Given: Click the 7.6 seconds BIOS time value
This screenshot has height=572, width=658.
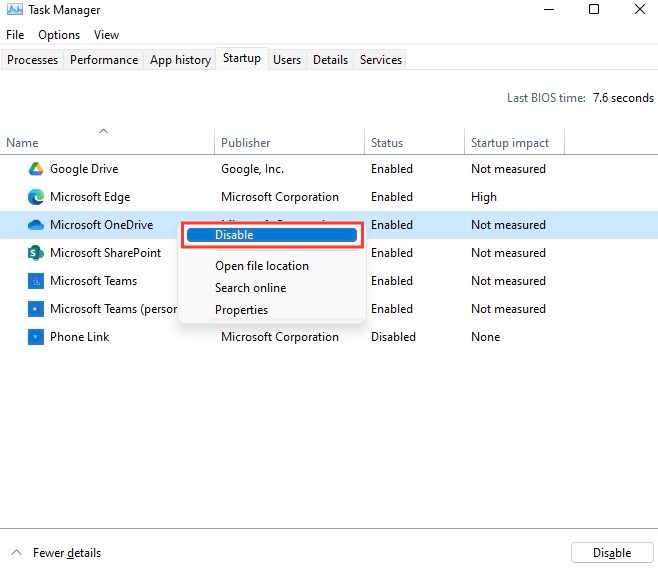Looking at the screenshot, I should click(x=623, y=98).
